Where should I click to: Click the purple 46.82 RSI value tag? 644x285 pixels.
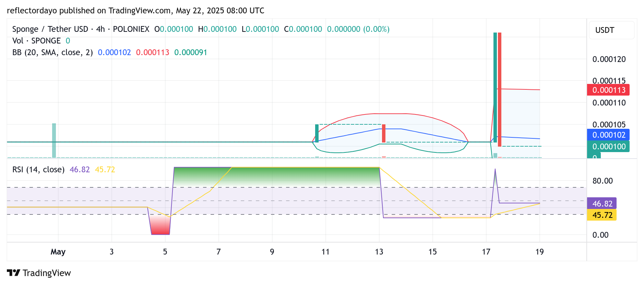pos(602,203)
